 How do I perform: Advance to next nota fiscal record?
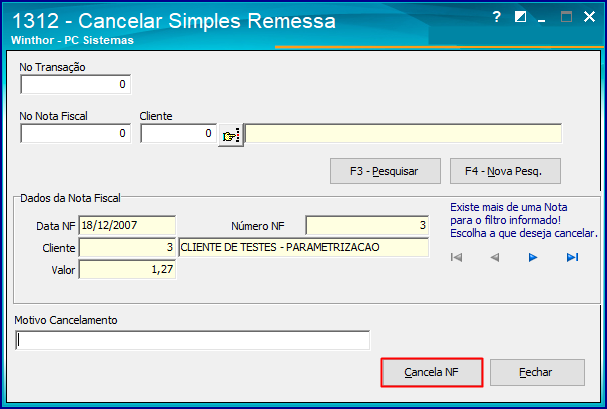click(x=533, y=257)
